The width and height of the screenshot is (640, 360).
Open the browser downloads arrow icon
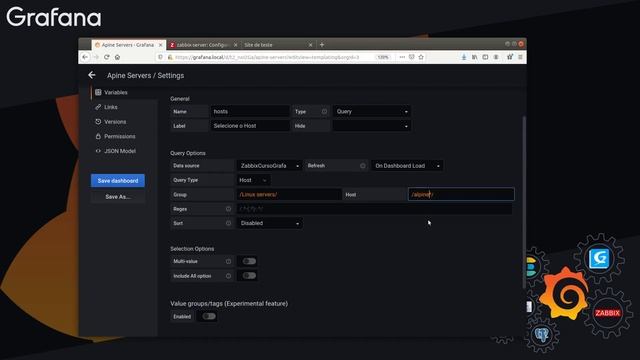tap(464, 57)
